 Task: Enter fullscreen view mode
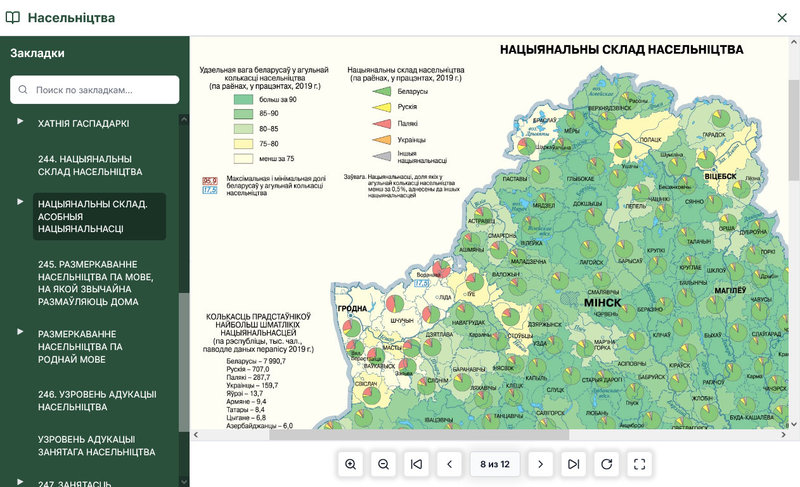[x=640, y=464]
